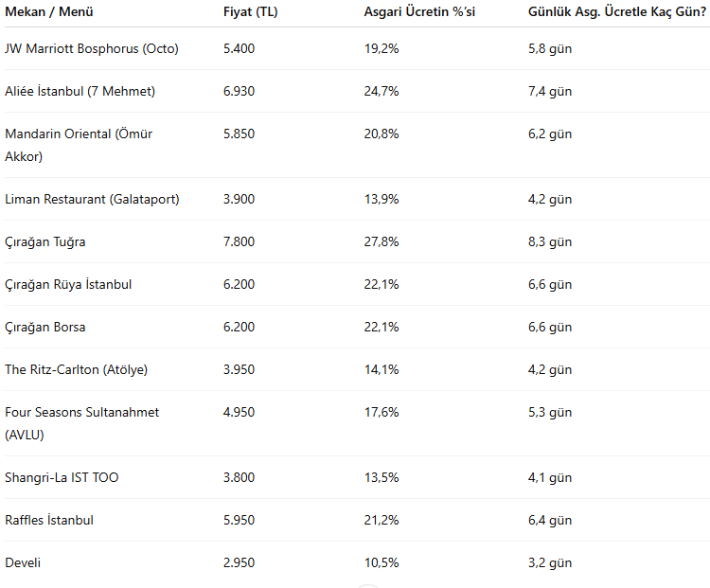Screen dimensions: 710x588
Task: Click the Raffles İstanbul venue name
Action: click(49, 520)
